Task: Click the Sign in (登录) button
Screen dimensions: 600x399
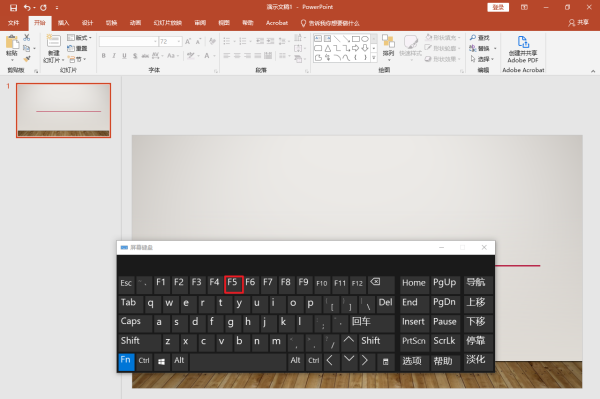Action: coord(498,7)
